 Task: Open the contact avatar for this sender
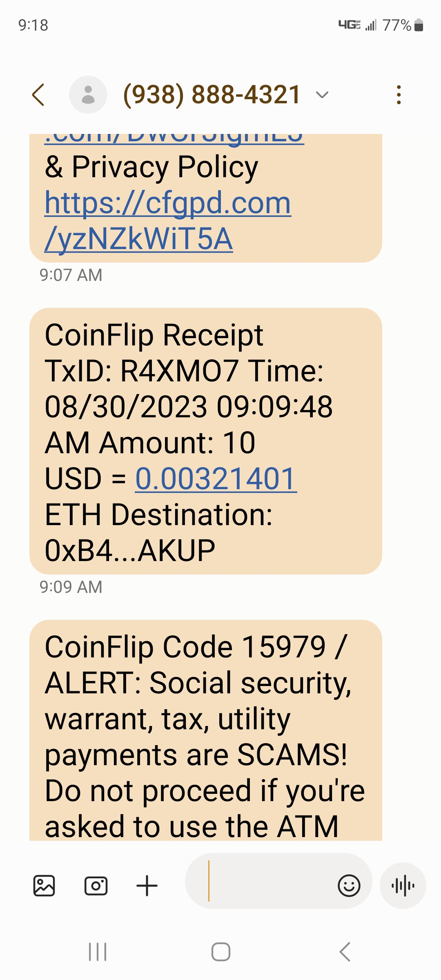pyautogui.click(x=88, y=95)
